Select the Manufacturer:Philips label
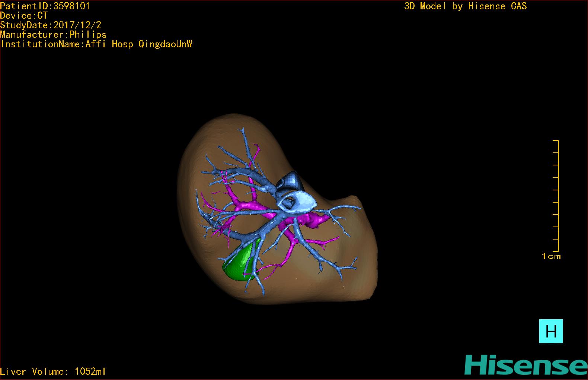 coord(53,35)
